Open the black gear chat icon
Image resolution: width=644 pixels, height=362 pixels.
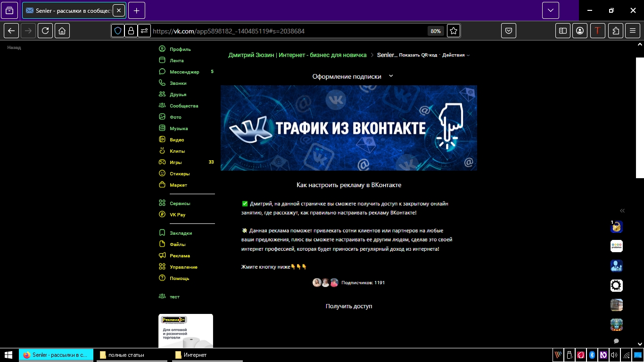click(x=617, y=286)
